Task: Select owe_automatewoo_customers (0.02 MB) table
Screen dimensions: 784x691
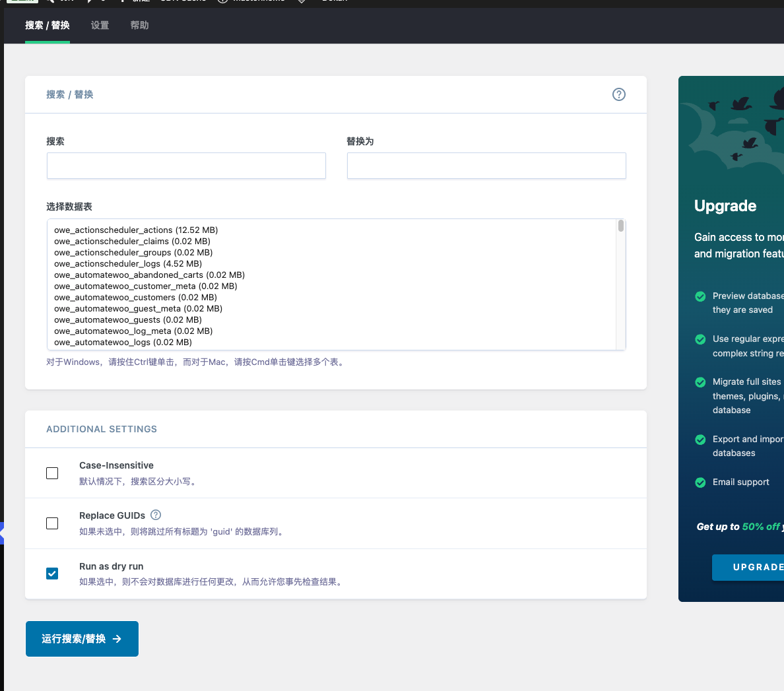Action: coord(135,298)
